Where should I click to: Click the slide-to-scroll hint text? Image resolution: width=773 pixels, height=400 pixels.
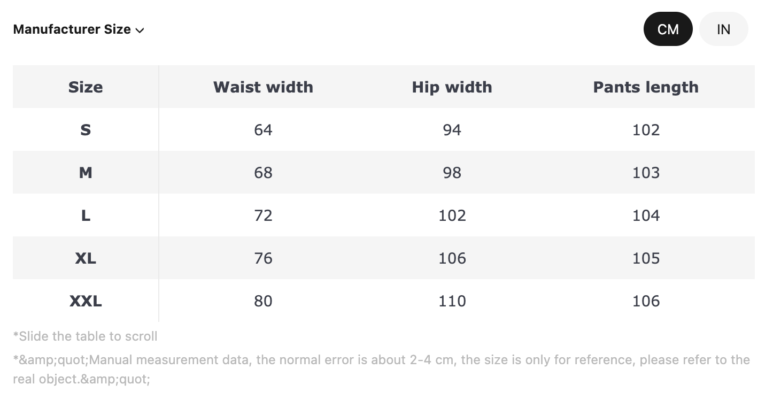(85, 337)
